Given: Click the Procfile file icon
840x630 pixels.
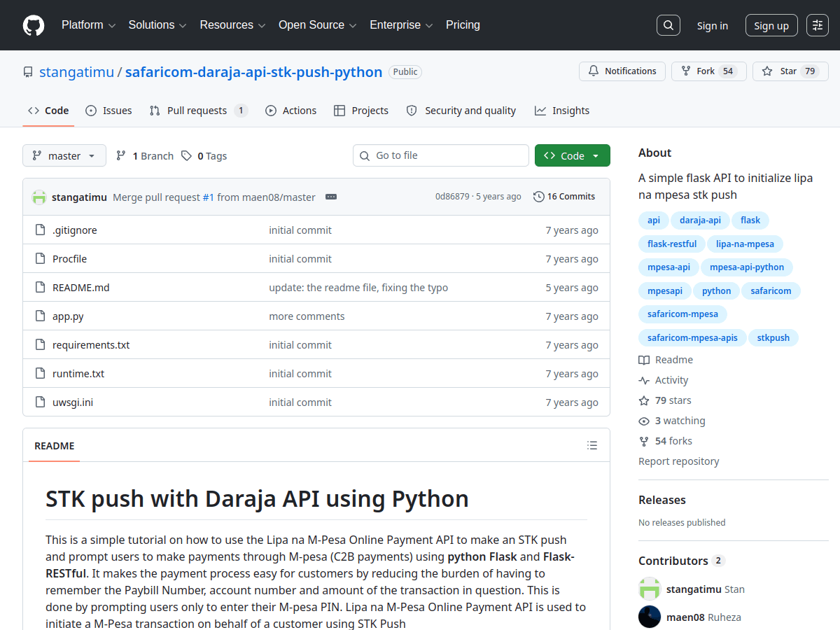Looking at the screenshot, I should [40, 259].
